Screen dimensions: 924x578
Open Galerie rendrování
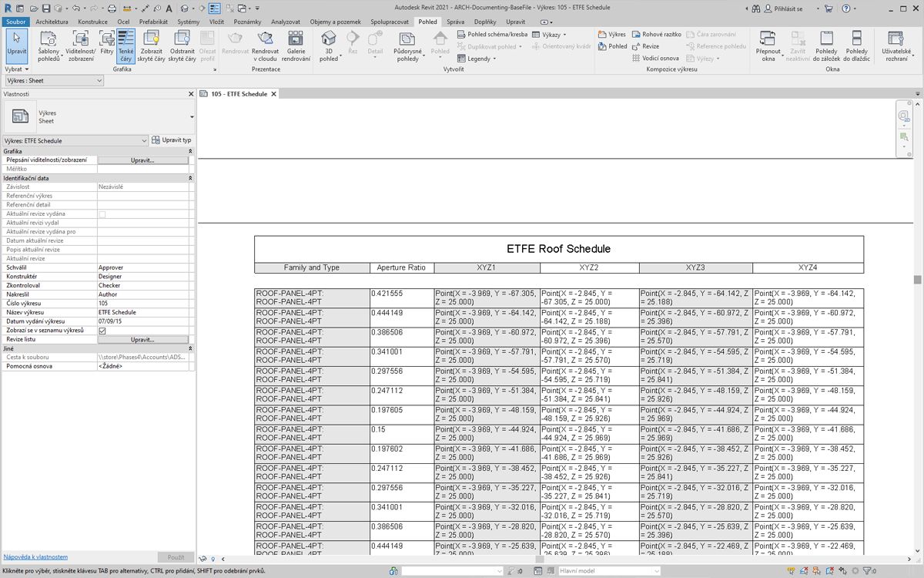pos(296,46)
